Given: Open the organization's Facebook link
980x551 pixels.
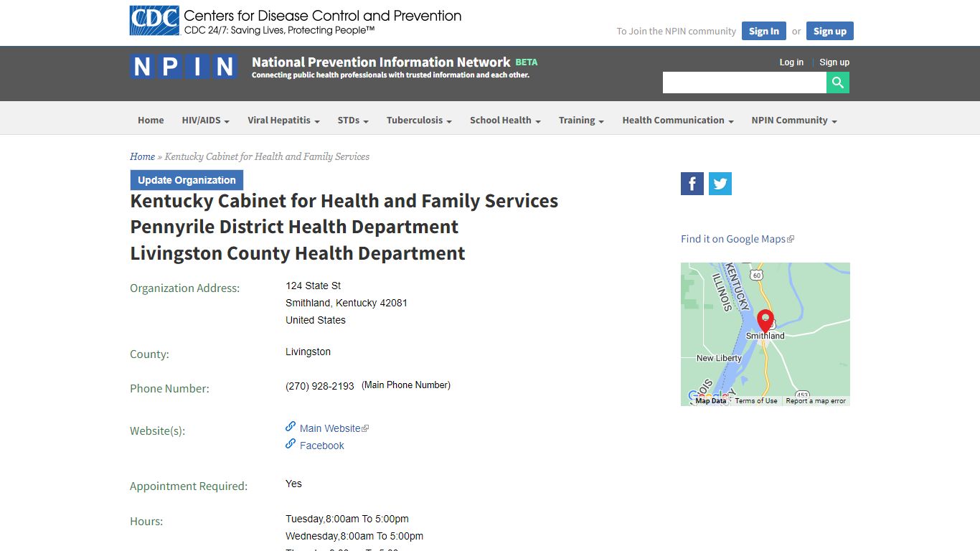Looking at the screenshot, I should (x=322, y=446).
